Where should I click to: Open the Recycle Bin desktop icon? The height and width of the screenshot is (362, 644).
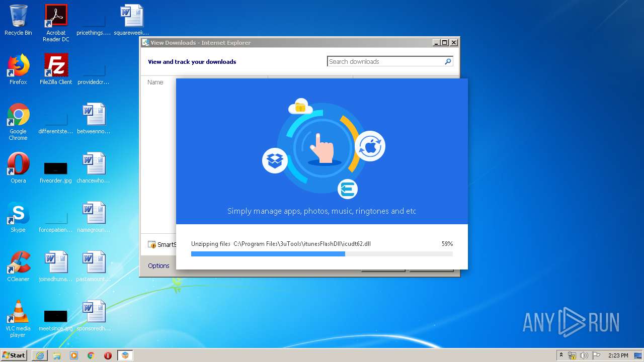[18, 20]
